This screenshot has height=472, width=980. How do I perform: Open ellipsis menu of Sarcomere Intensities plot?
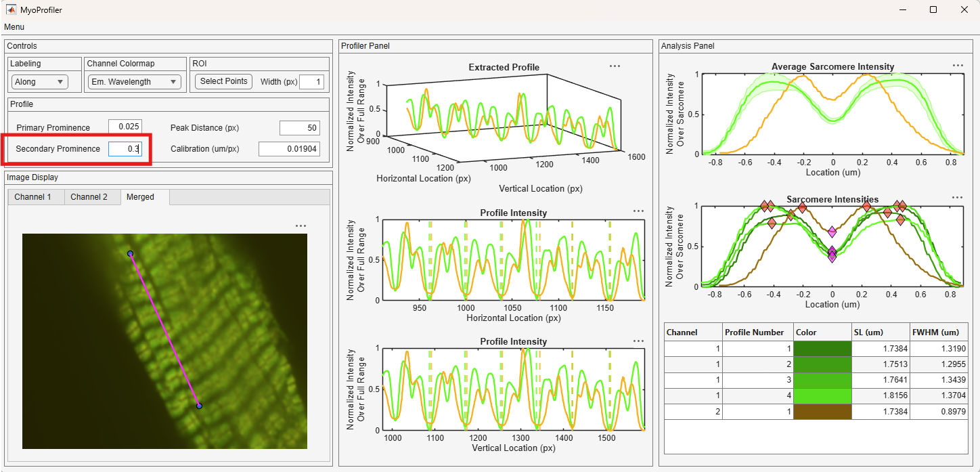point(957,198)
